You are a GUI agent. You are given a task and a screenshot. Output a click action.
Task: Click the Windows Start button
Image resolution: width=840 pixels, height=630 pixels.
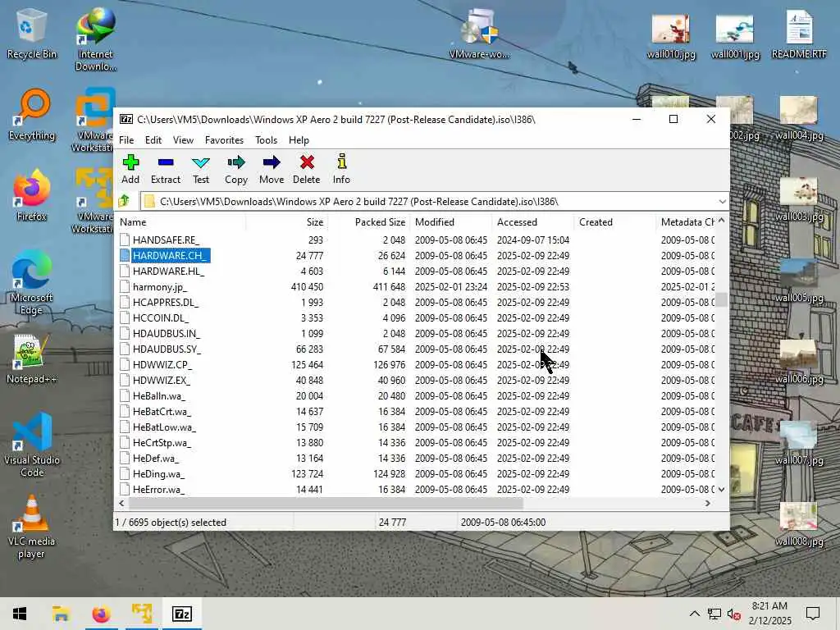(20, 614)
